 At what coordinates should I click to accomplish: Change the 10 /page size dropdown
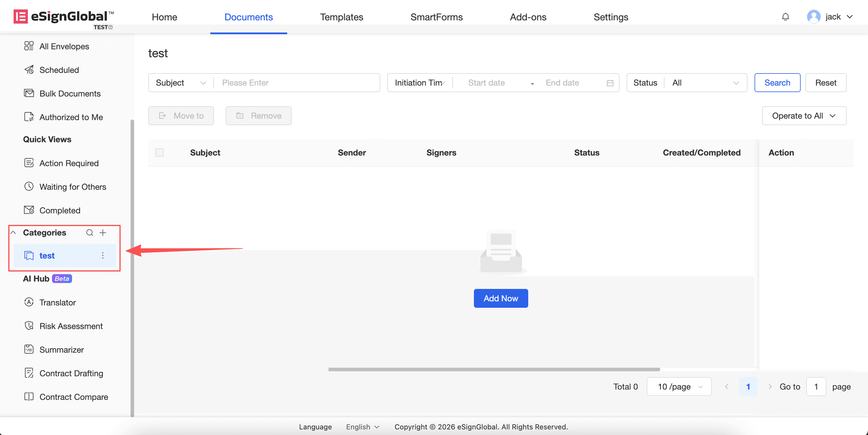pyautogui.click(x=679, y=387)
